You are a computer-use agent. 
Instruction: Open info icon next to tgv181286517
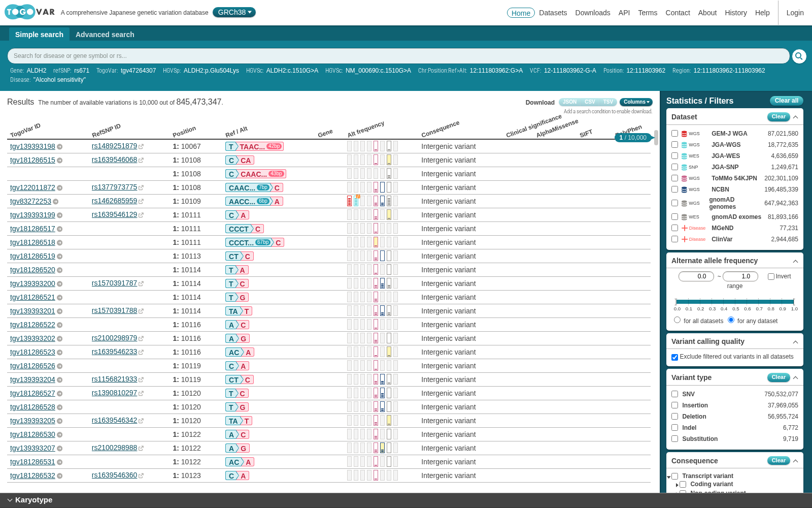(60, 229)
